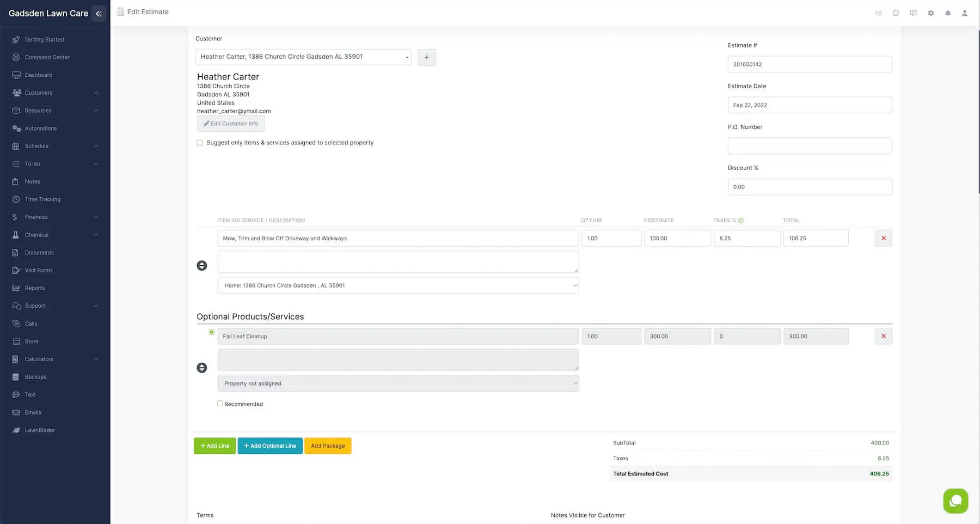Click the Documents file icon
This screenshot has width=980, height=524.
click(x=16, y=253)
